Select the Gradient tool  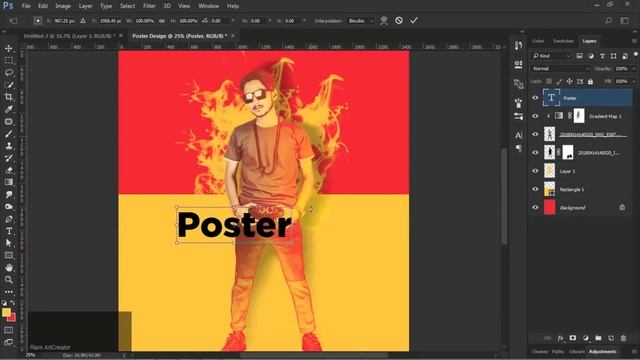9,182
